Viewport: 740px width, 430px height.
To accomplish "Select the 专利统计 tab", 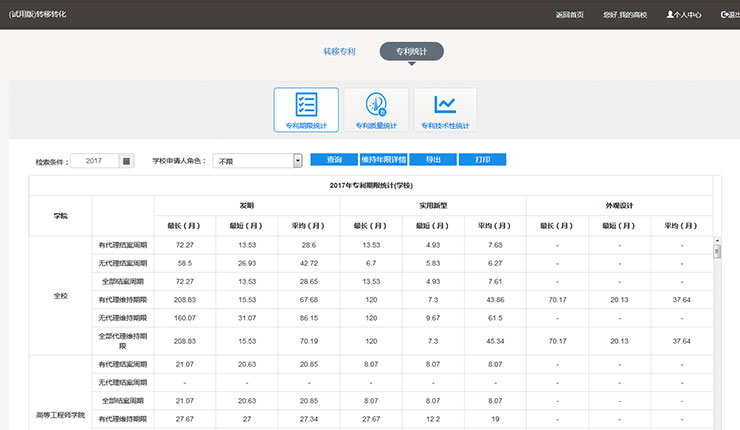I will pos(411,51).
